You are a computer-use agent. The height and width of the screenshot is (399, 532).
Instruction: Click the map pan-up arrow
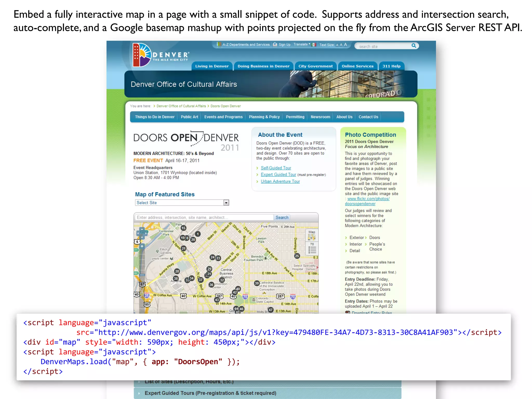pos(142,229)
